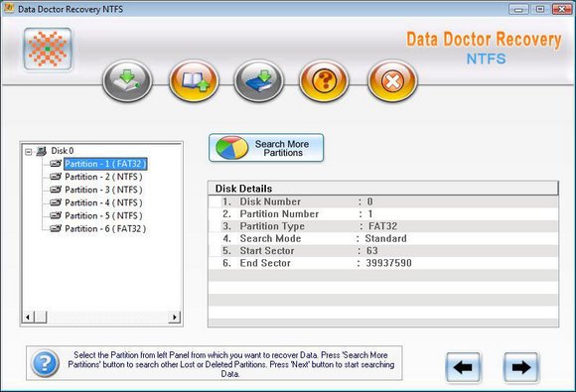The width and height of the screenshot is (576, 392).
Task: Go back with the left arrow button
Action: pos(463,367)
